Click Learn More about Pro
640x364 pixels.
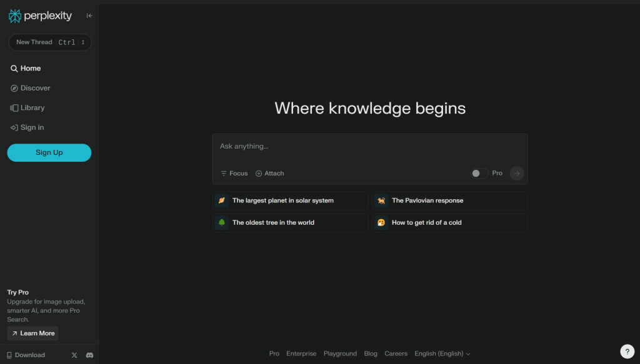coord(32,333)
